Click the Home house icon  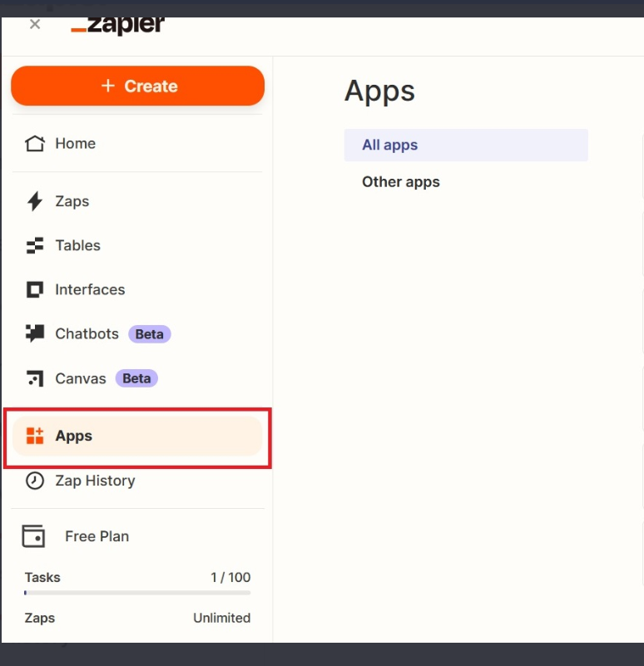pyautogui.click(x=34, y=144)
